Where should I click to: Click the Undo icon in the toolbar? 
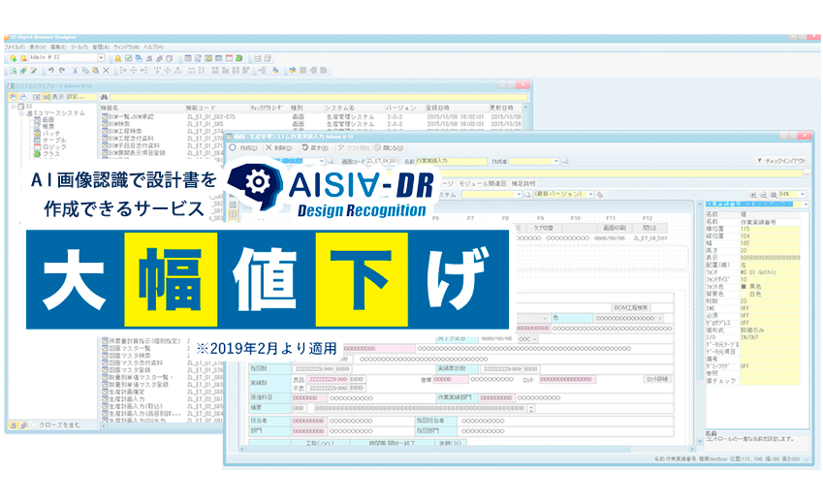(50, 71)
